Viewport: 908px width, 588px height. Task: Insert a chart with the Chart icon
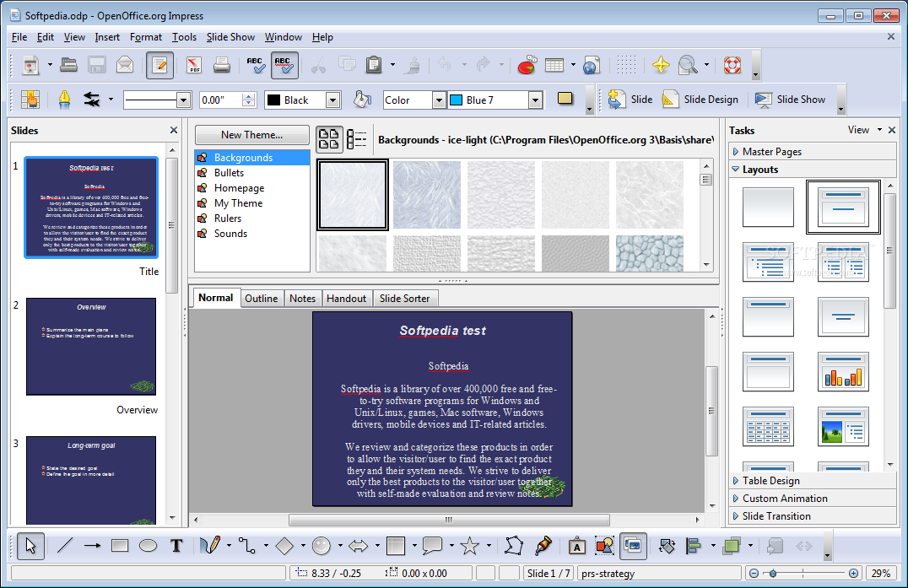tap(527, 65)
